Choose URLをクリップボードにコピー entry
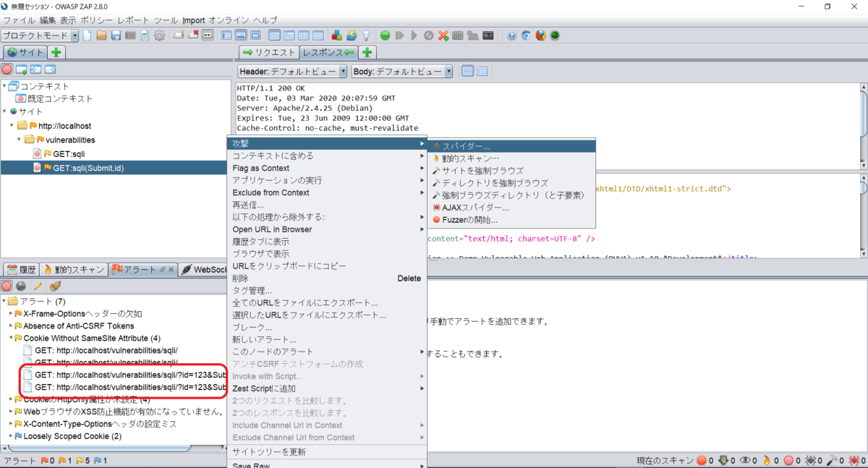This screenshot has height=468, width=868. (x=328, y=267)
